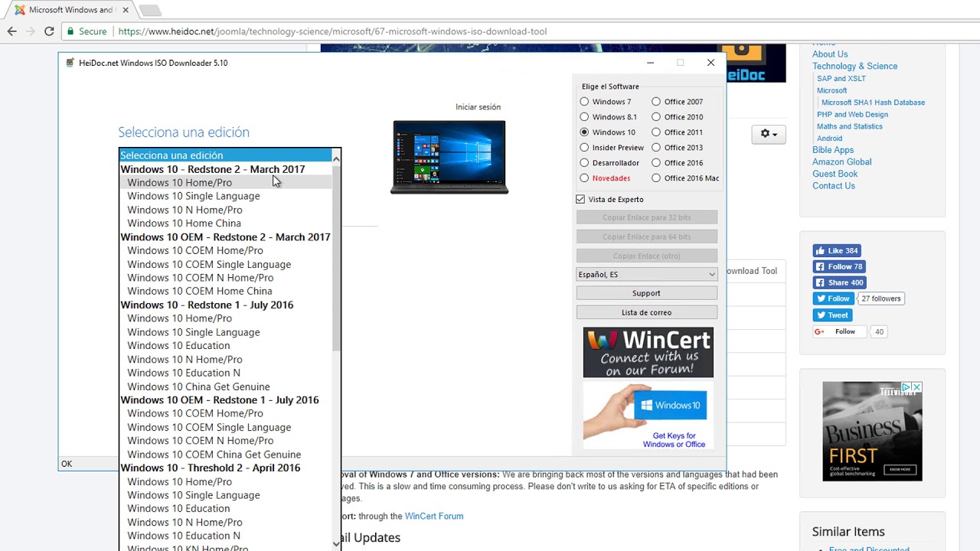
Task: Choose Windows 10 COEM Home China
Action: [x=226, y=291]
